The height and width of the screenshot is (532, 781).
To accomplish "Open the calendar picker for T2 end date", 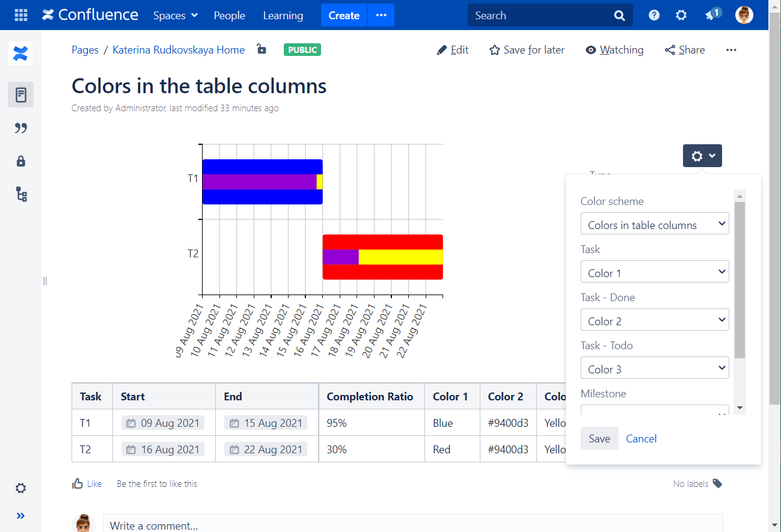I will pos(236,448).
